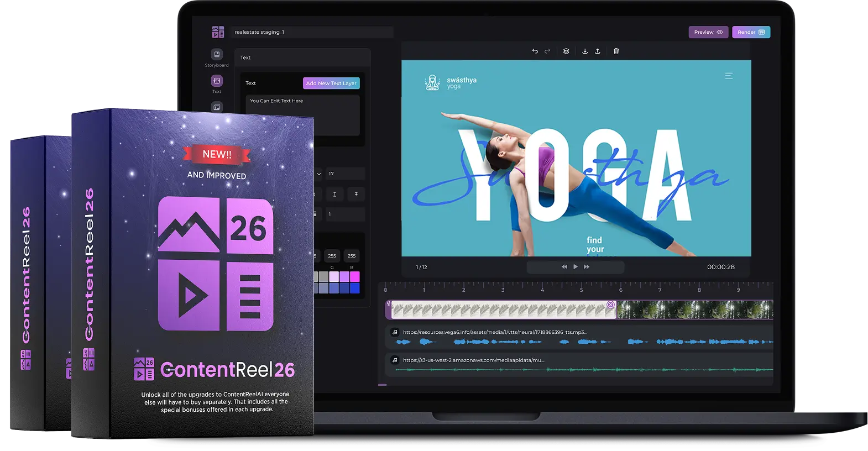The width and height of the screenshot is (868, 451).
Task: Click the rewind button
Action: 564,267
